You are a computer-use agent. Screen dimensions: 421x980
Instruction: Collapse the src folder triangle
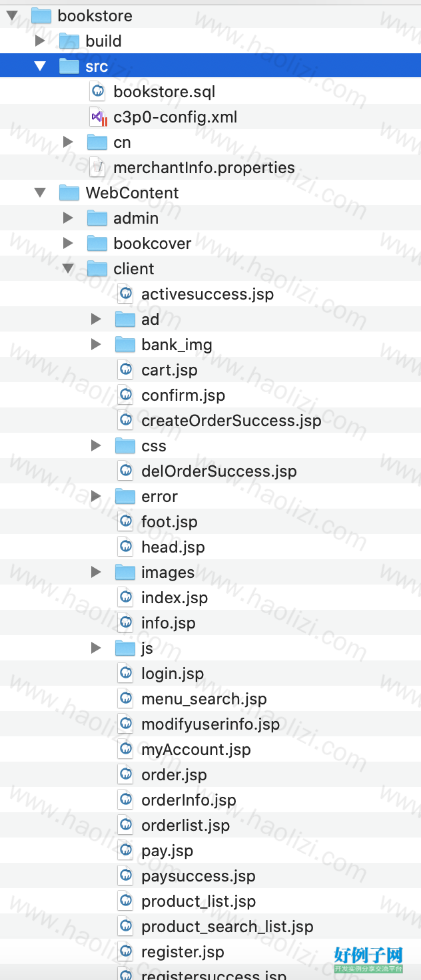coord(41,67)
